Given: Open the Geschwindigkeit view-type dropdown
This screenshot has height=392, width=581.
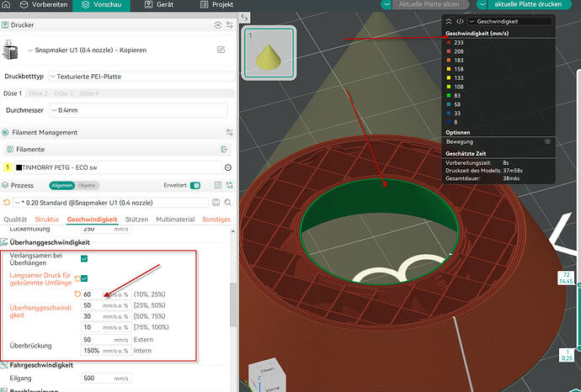Looking at the screenshot, I should 510,22.
